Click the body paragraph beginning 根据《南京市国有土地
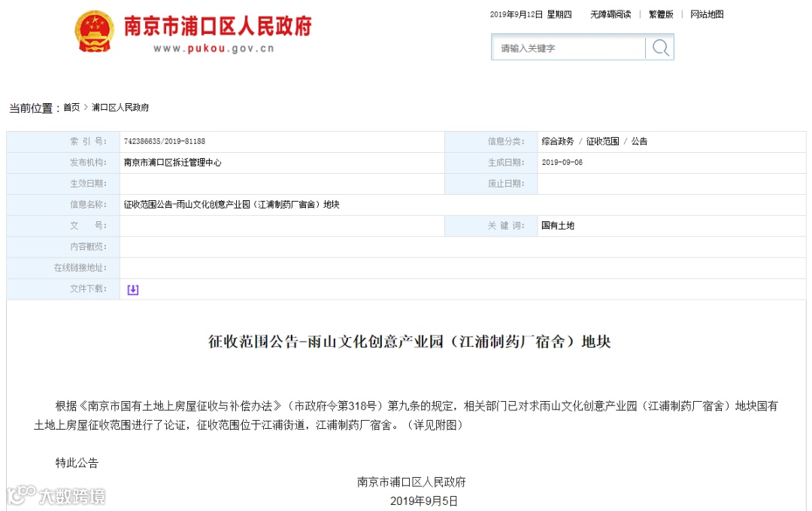Viewport: 812px width, 511px height. (406, 415)
